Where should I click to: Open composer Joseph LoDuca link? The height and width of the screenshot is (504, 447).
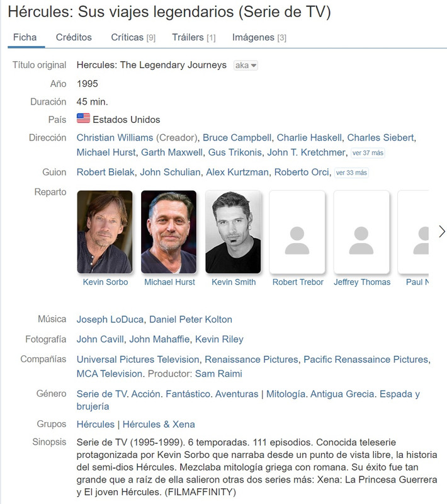pyautogui.click(x=110, y=319)
